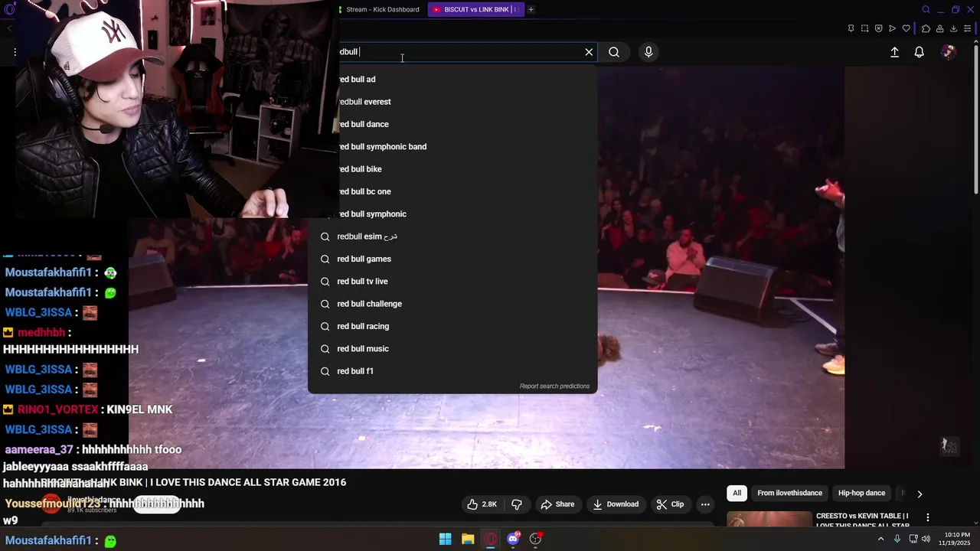Viewport: 980px width, 551px height.
Task: Start voice search with the microphone
Action: coord(648,52)
